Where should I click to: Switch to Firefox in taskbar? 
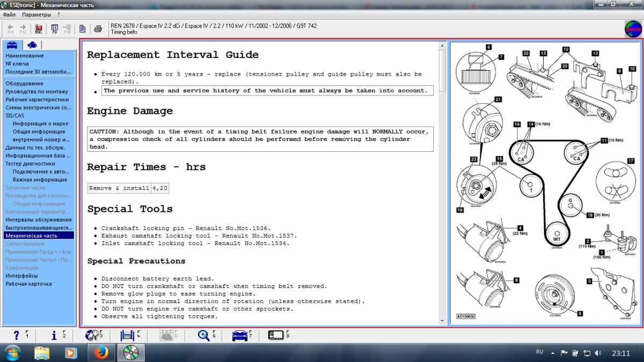tap(101, 353)
